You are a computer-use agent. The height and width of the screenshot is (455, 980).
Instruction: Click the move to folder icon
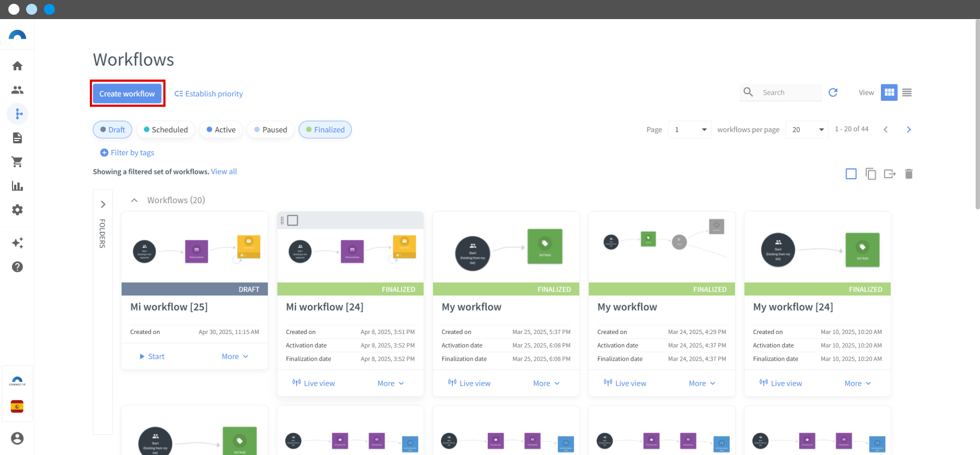[890, 174]
